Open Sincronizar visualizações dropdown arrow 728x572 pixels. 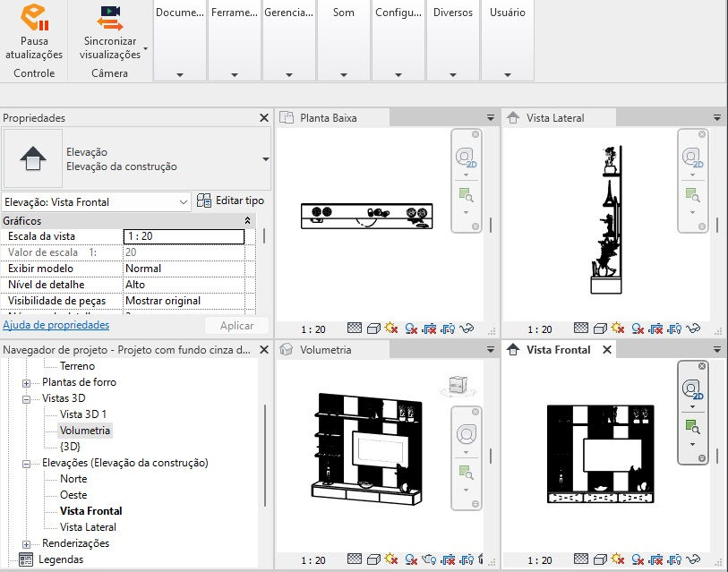[x=145, y=48]
